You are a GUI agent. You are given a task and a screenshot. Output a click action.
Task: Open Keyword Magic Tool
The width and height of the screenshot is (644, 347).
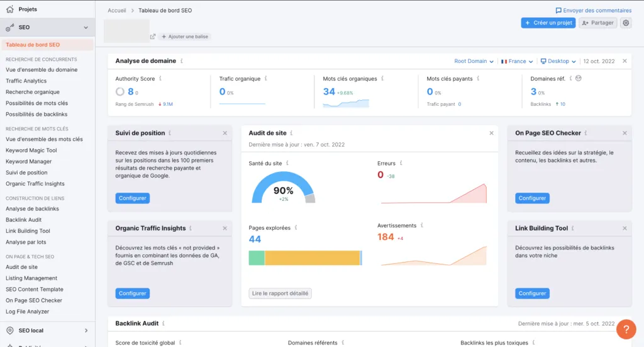tap(31, 151)
